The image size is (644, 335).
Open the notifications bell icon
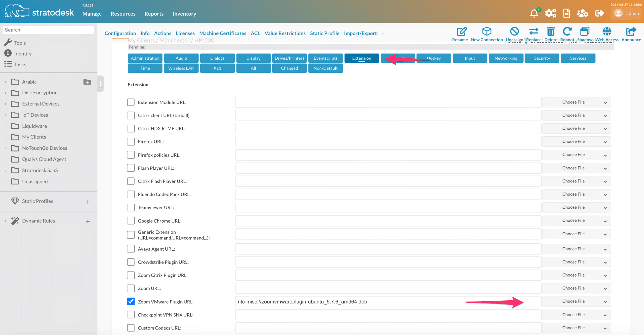(534, 13)
